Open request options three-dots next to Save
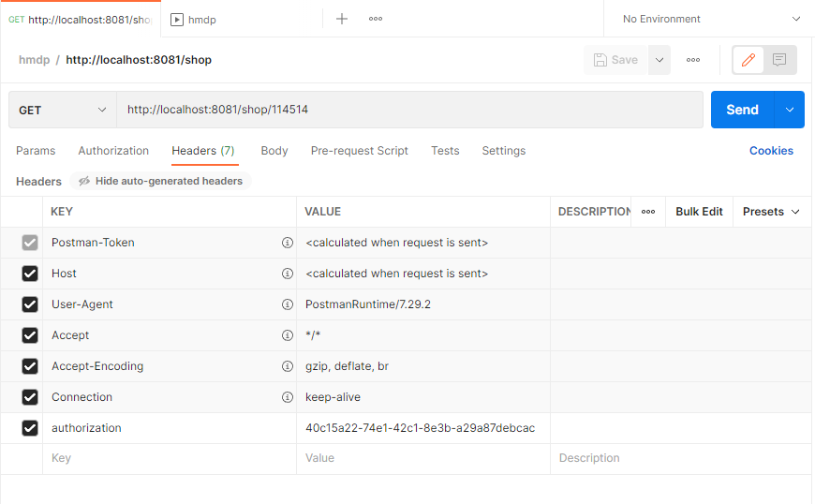 (693, 60)
